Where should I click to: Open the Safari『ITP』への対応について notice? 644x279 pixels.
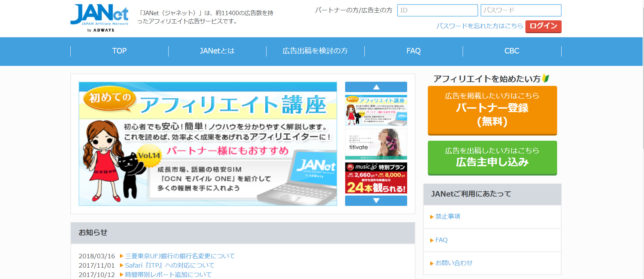[x=170, y=265]
